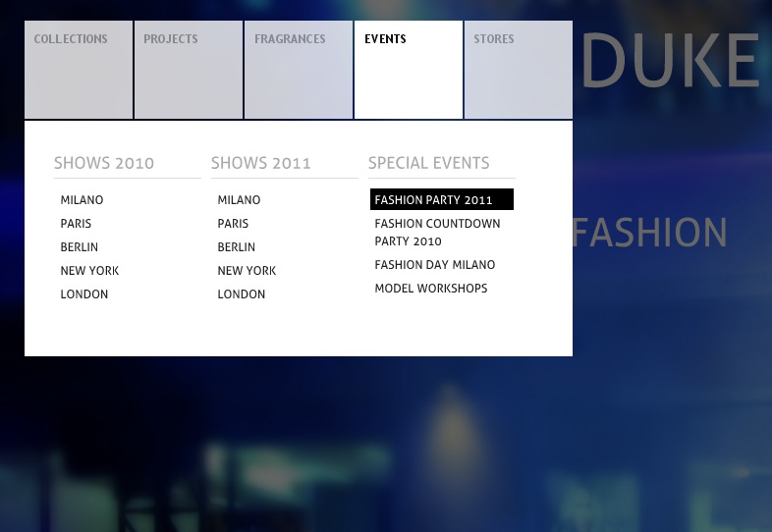The width and height of the screenshot is (772, 532).
Task: Go to New York under Shows 2011
Action: click(x=247, y=271)
